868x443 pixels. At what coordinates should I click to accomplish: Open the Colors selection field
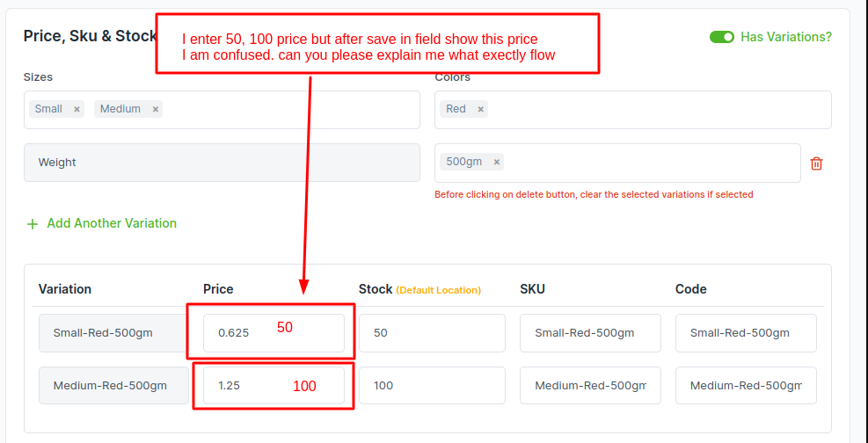[632, 110]
